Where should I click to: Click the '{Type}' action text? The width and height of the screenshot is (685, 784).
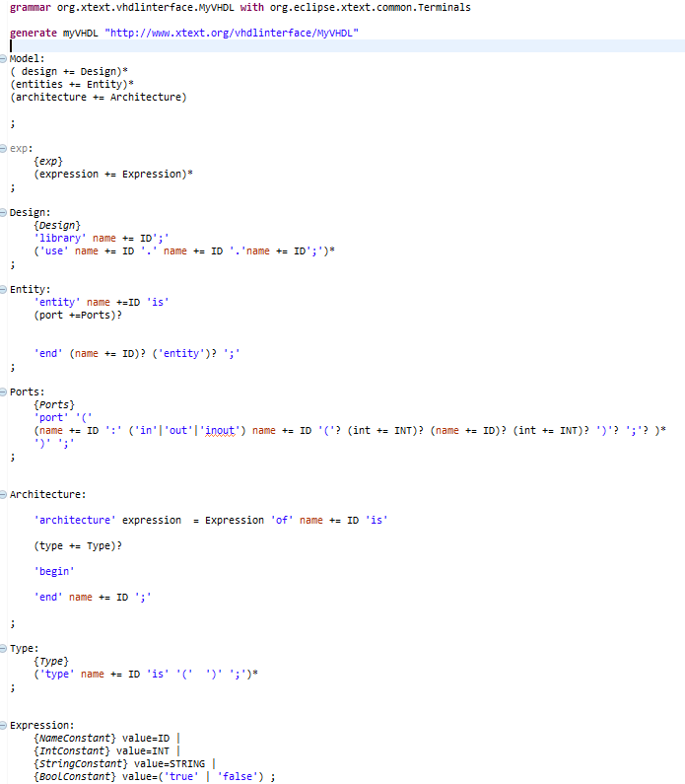(51, 662)
